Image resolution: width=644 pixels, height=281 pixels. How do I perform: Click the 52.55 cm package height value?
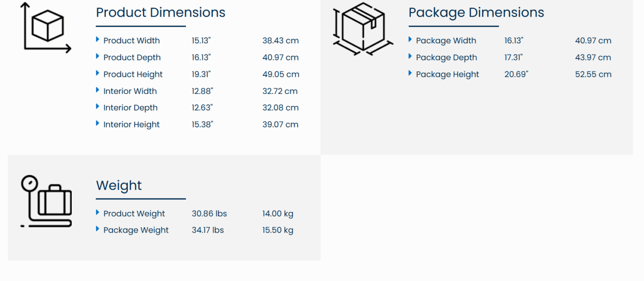(x=593, y=74)
